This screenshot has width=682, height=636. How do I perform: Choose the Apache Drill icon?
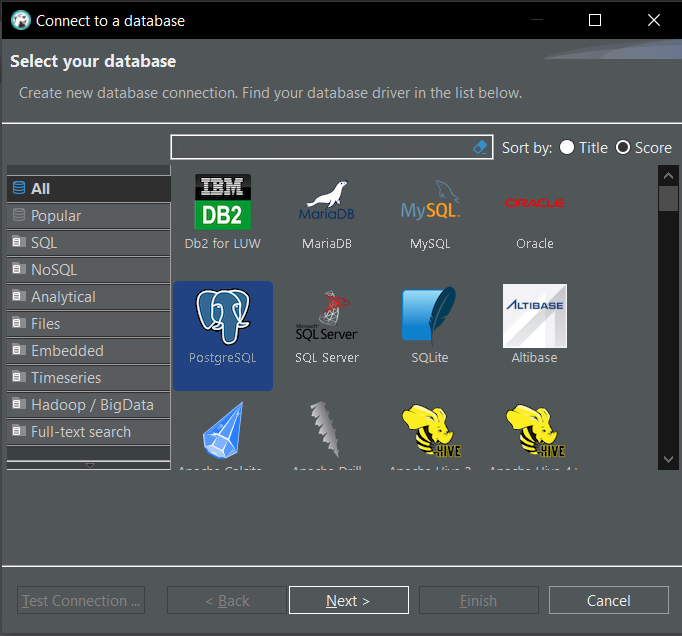tap(325, 429)
